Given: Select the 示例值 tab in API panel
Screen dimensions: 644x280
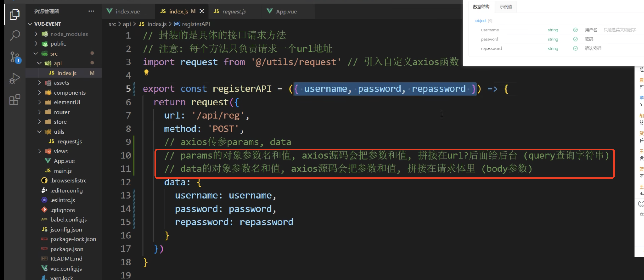Looking at the screenshot, I should (506, 7).
